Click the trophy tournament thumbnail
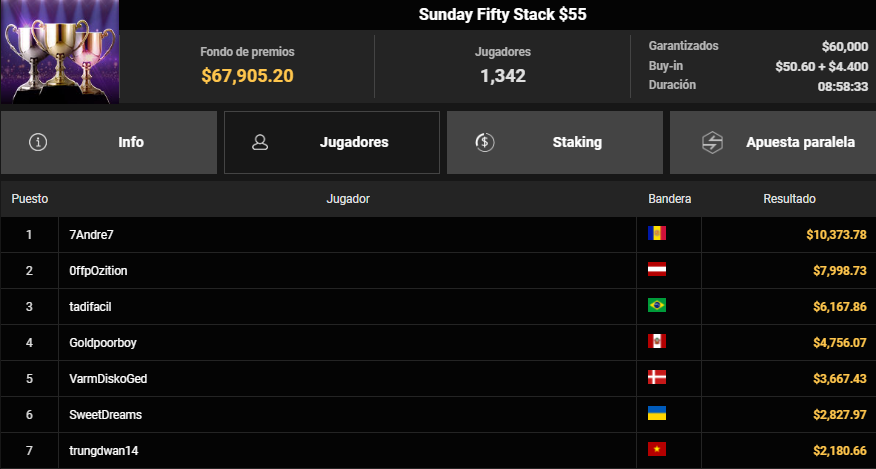 60,51
